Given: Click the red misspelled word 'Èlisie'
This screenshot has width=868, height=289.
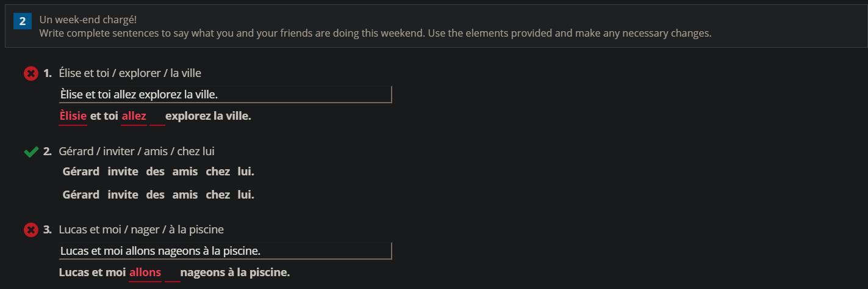Looking at the screenshot, I should (x=73, y=116).
